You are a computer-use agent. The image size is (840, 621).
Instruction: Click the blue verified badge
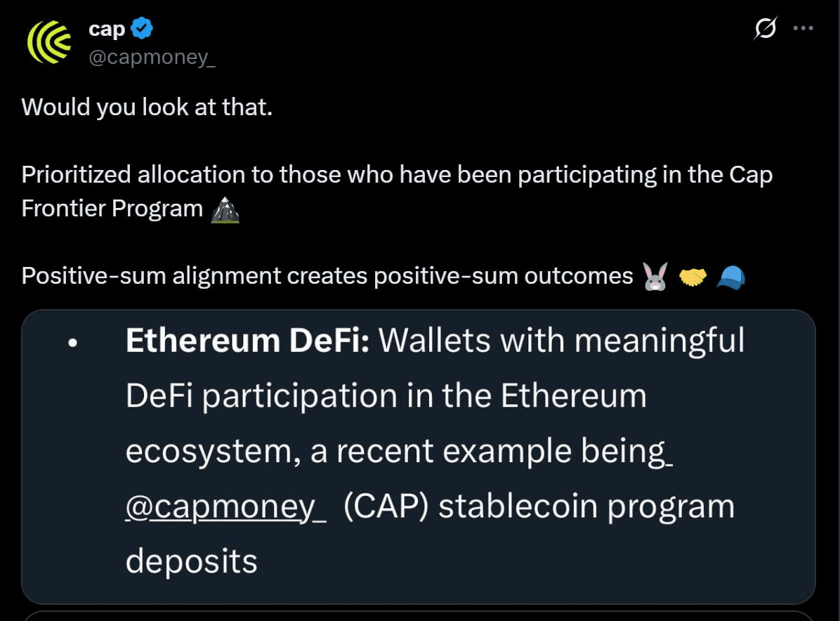coord(141,30)
